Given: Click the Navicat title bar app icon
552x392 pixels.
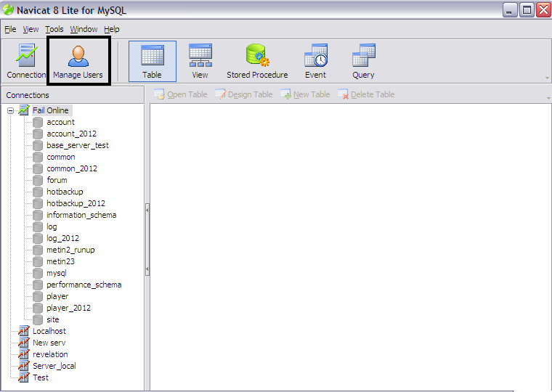Looking at the screenshot, I should click(8, 10).
